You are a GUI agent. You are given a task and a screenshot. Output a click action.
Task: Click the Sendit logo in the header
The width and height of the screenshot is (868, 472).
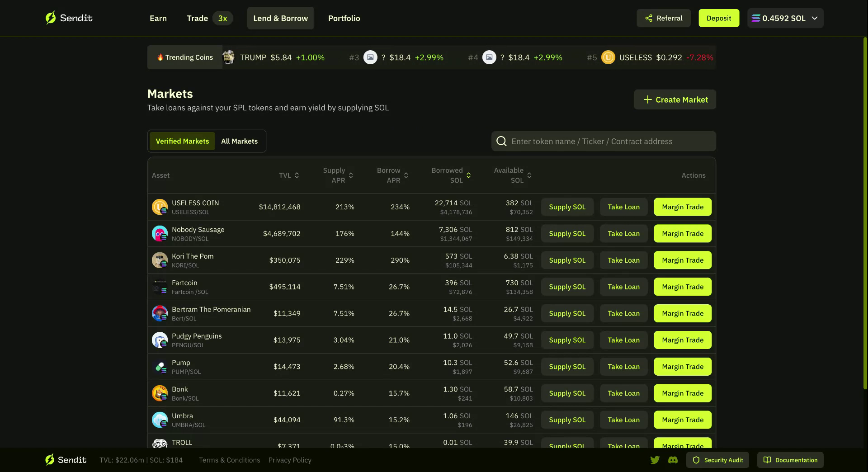pyautogui.click(x=69, y=18)
